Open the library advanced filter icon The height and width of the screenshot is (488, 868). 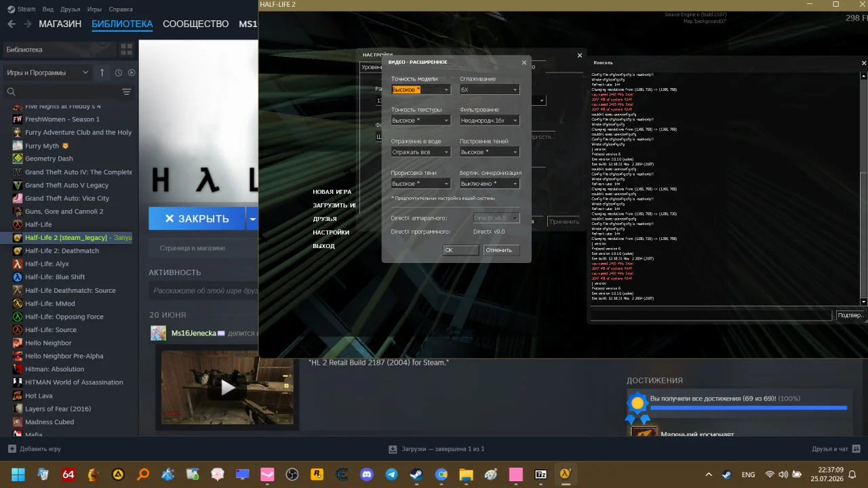pos(126,91)
